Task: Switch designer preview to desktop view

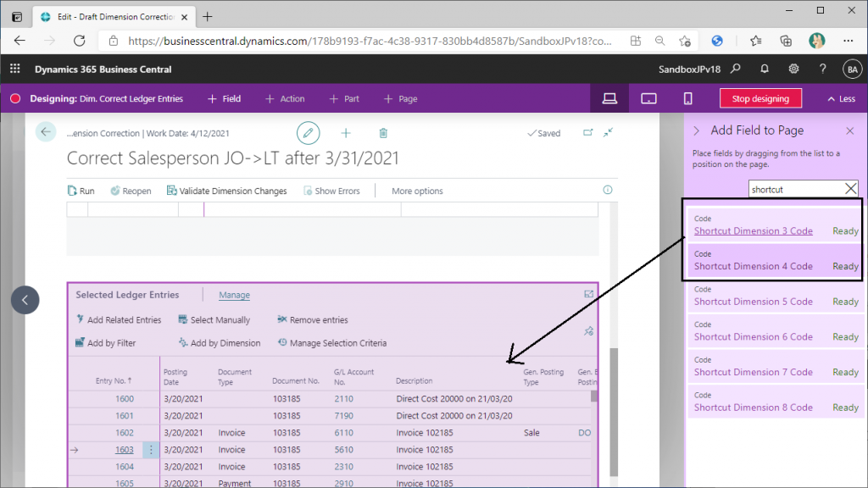Action: point(609,98)
